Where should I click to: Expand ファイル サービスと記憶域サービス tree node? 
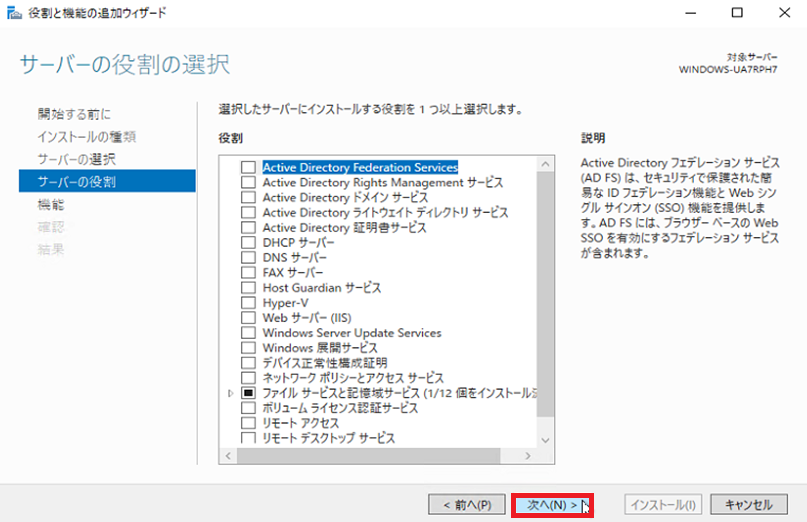[x=231, y=393]
